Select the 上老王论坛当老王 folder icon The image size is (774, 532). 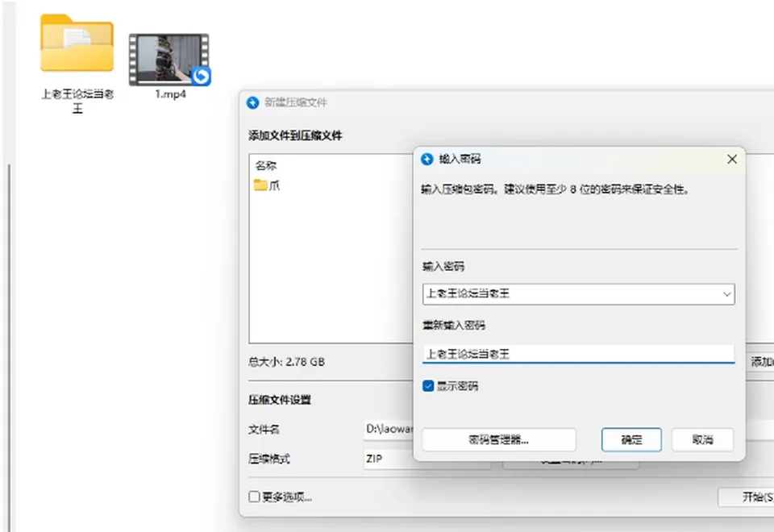tap(77, 44)
